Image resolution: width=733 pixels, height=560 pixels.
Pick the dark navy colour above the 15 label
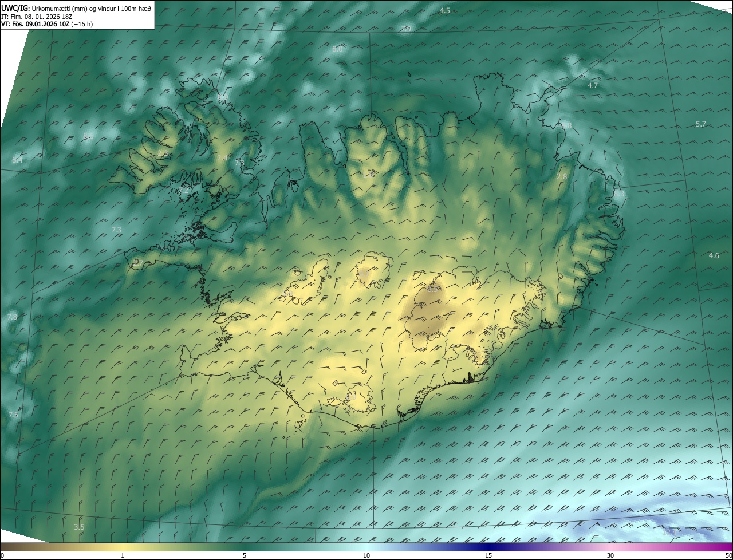[x=488, y=547]
